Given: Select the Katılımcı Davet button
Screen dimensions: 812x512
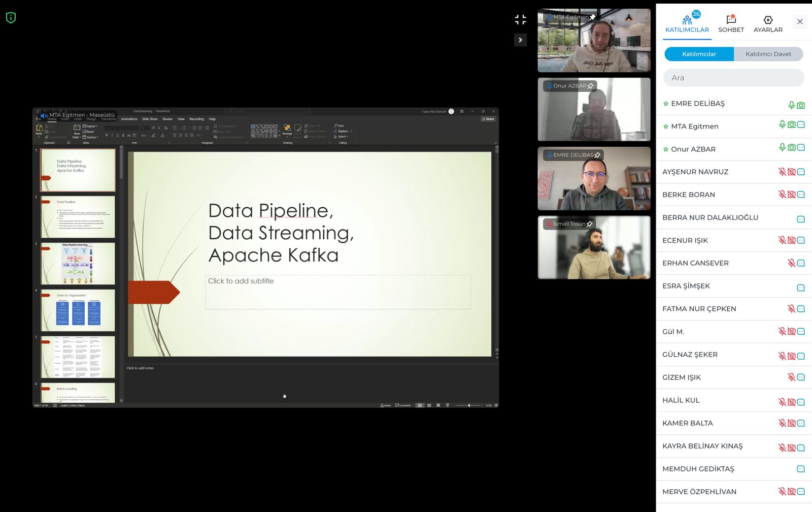Looking at the screenshot, I should coord(768,54).
